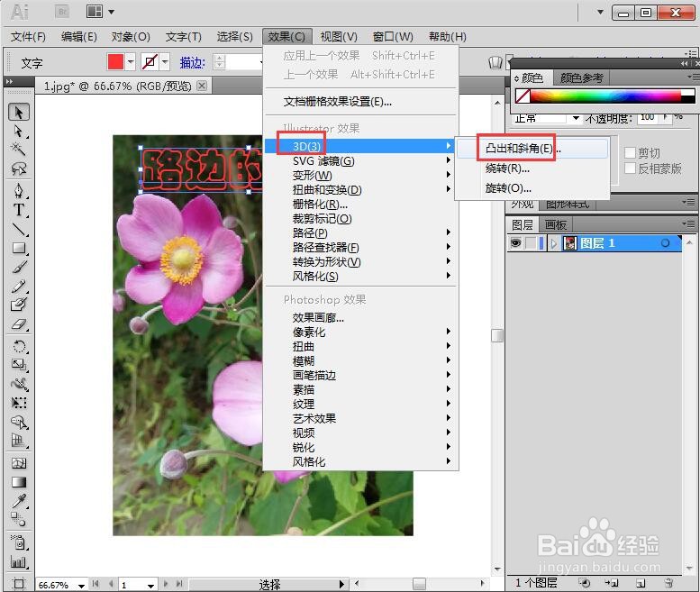The image size is (700, 592).
Task: Select the Paintbrush tool
Action: (x=18, y=267)
